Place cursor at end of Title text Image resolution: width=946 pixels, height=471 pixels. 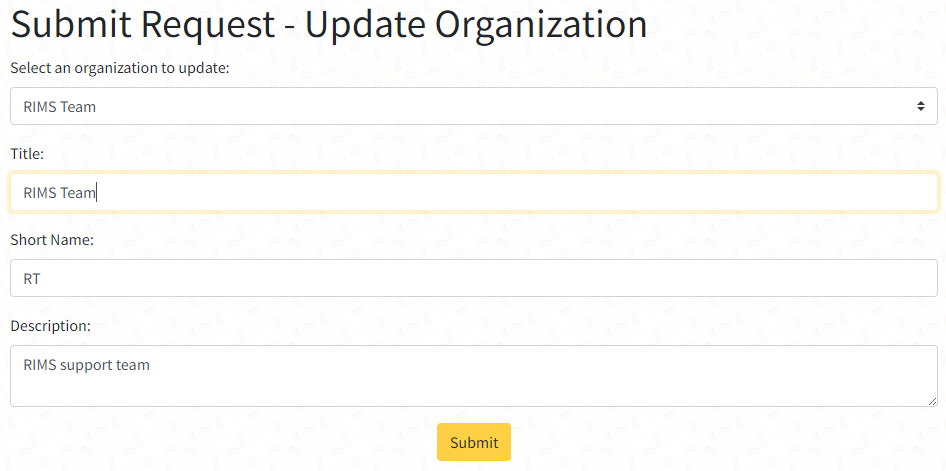click(x=97, y=193)
